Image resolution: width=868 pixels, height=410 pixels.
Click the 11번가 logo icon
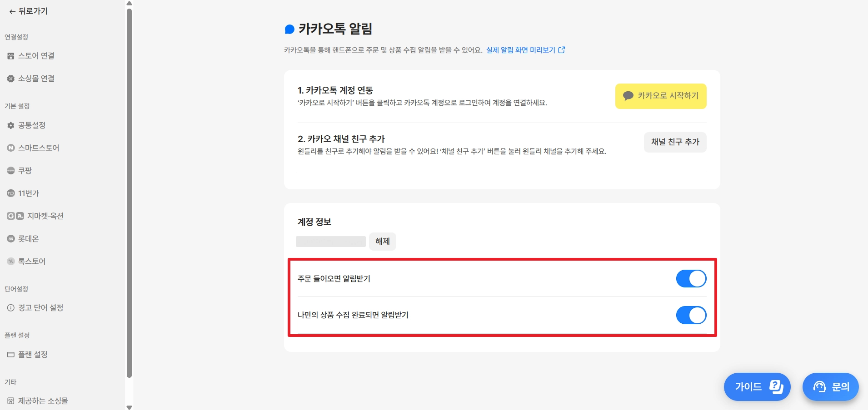click(x=11, y=193)
